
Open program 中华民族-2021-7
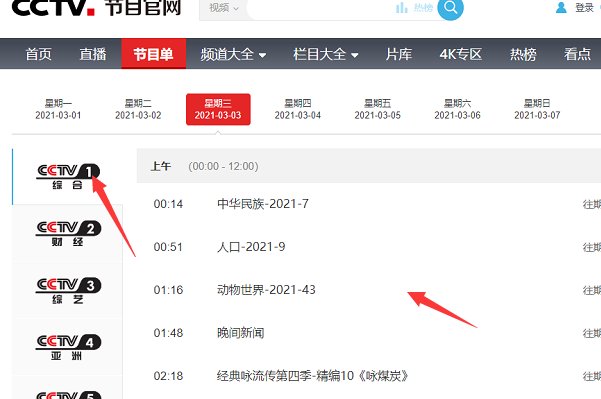[263, 204]
